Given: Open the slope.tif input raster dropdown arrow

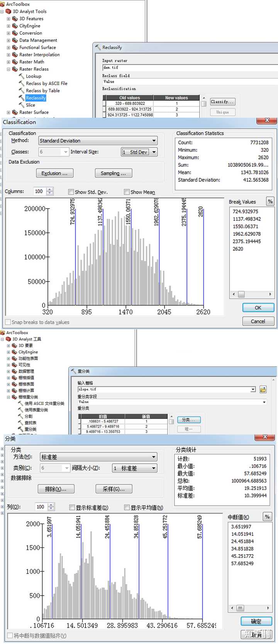Looking at the screenshot, I should [253, 389].
